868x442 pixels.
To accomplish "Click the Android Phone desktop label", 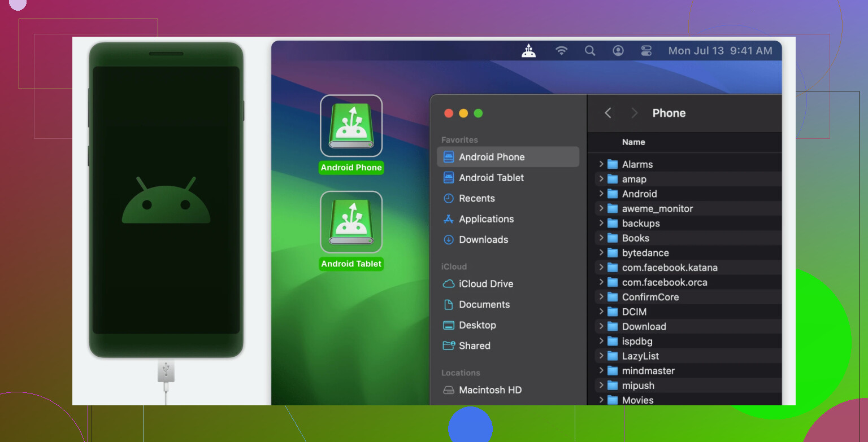I will [351, 168].
